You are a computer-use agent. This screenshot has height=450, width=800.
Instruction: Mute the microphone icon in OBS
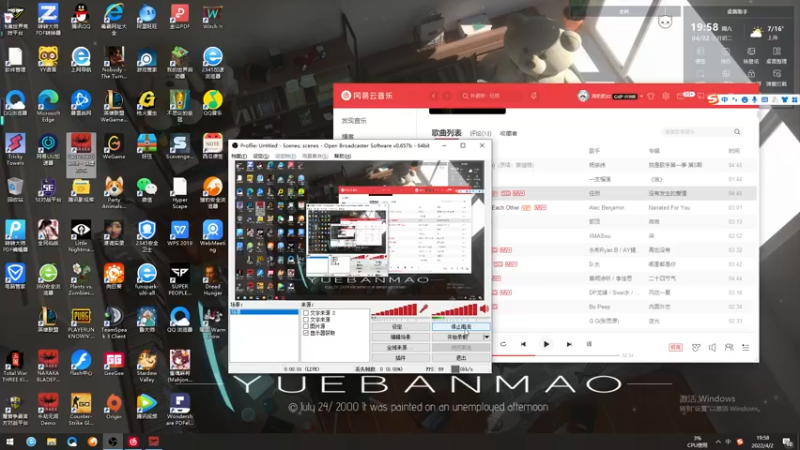point(423,309)
